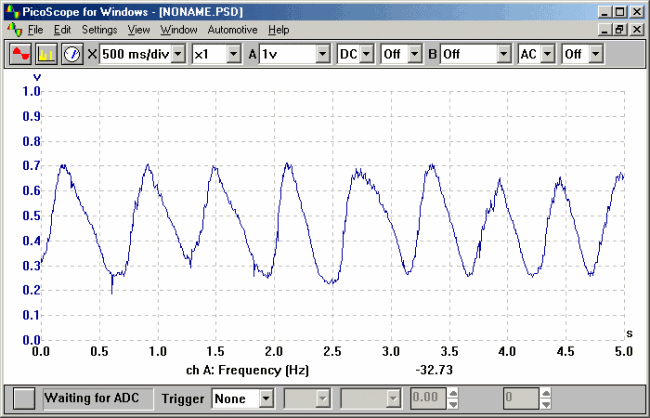Click the oscilloscope view icon
Screen dimensions: 650x418
click(20, 54)
